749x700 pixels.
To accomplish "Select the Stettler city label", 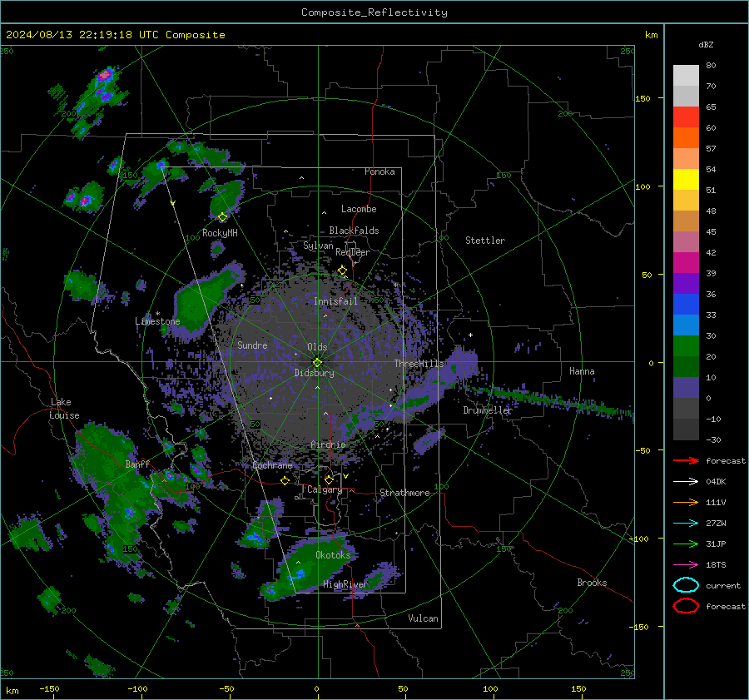I will coord(485,241).
